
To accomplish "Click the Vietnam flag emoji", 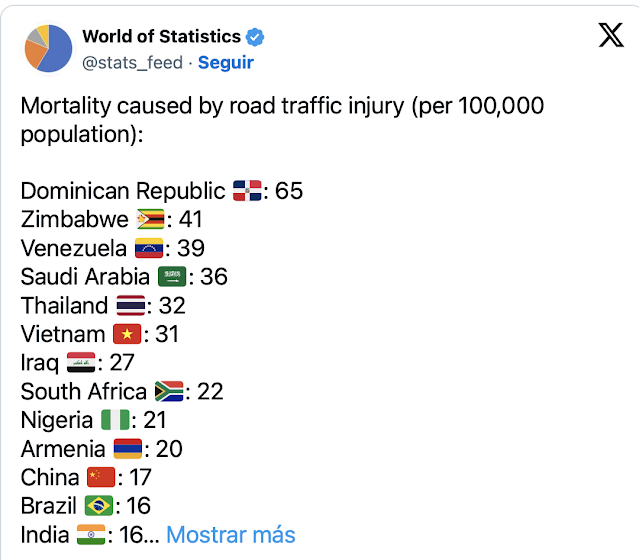I will point(127,334).
